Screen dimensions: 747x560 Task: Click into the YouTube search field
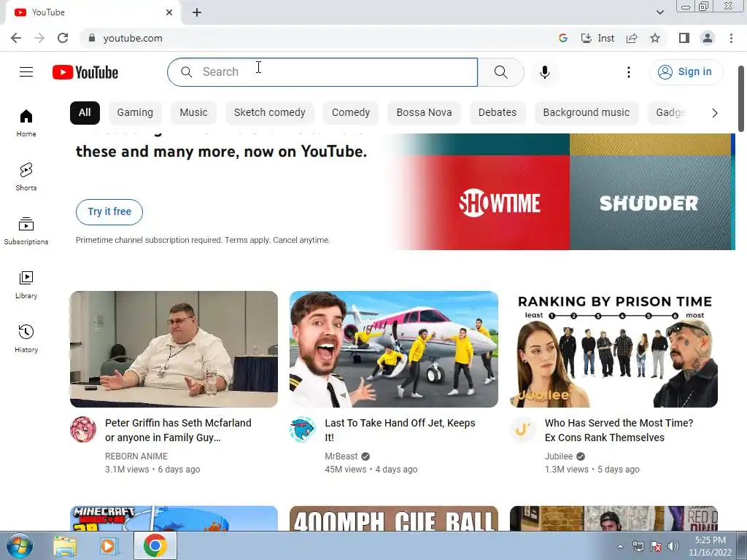pyautogui.click(x=322, y=72)
